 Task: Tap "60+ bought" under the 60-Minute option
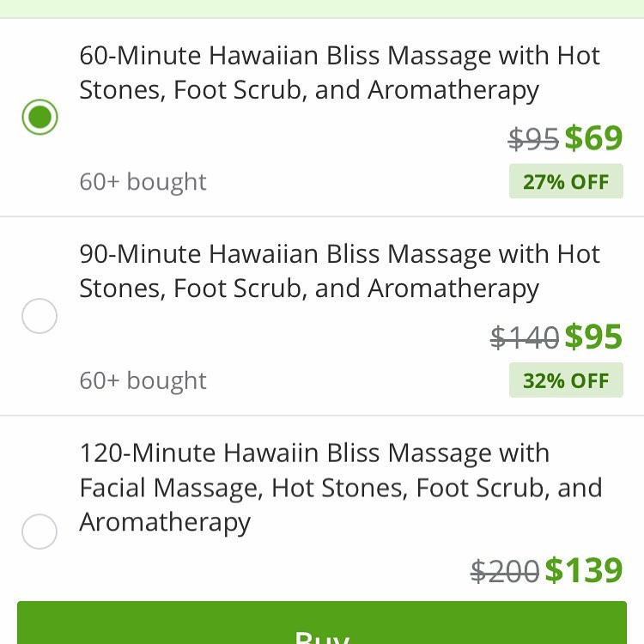143,182
